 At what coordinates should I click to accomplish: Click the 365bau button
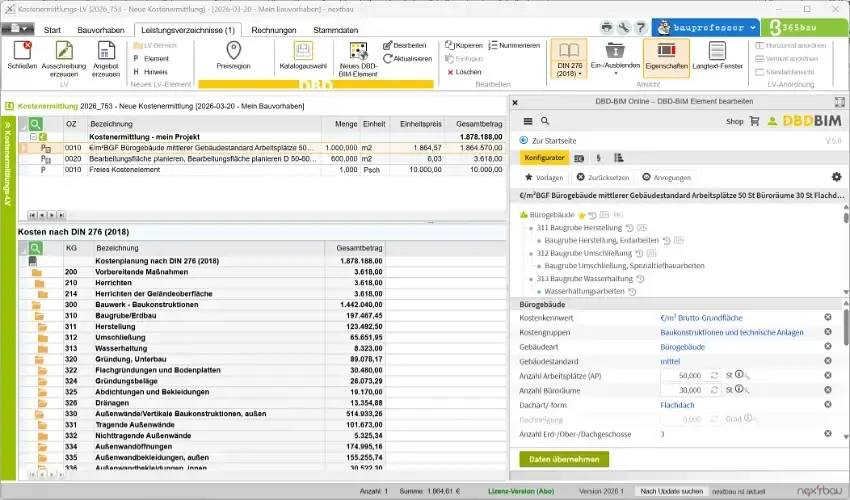pyautogui.click(x=804, y=27)
